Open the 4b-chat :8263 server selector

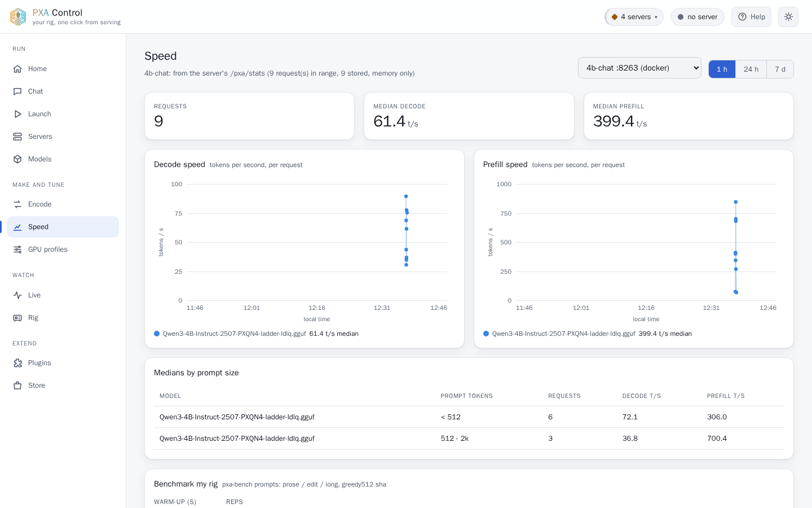click(x=639, y=68)
